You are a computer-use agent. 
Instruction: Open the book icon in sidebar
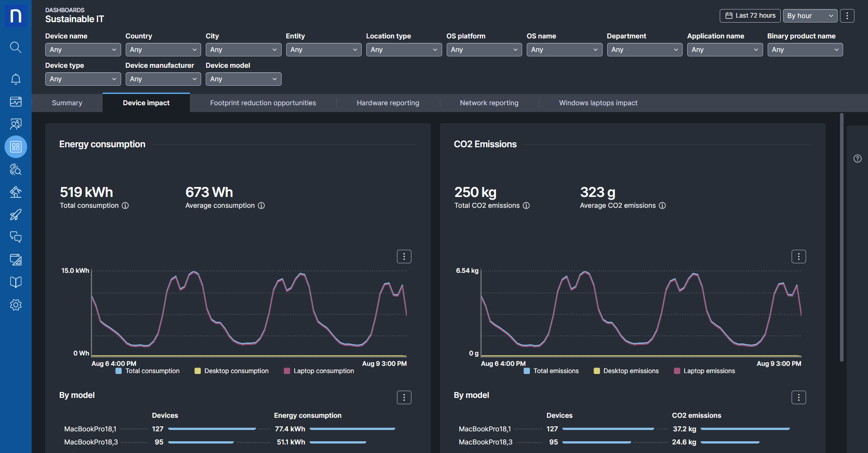[15, 282]
